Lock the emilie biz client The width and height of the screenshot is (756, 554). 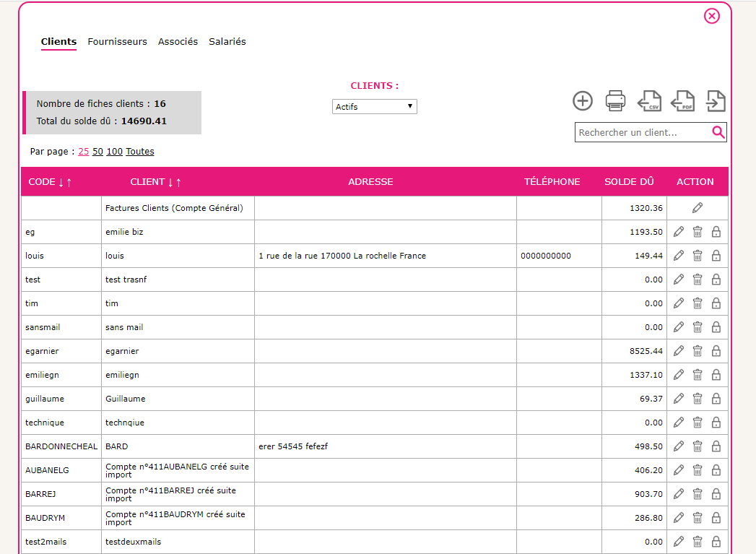(x=716, y=232)
